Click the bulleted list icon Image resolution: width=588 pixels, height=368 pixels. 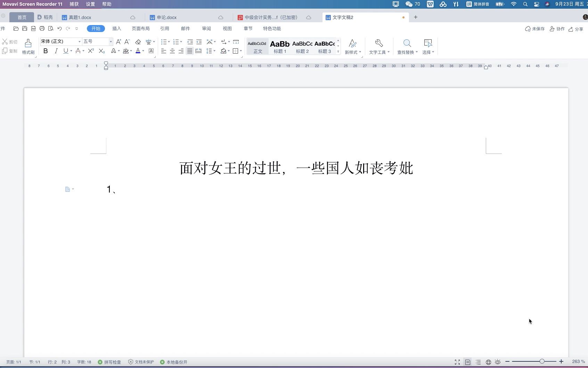pos(164,42)
